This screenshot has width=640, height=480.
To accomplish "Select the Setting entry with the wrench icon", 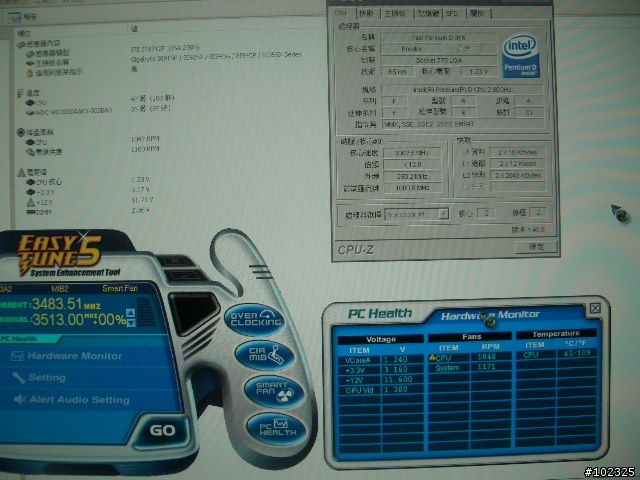I will pyautogui.click(x=39, y=378).
